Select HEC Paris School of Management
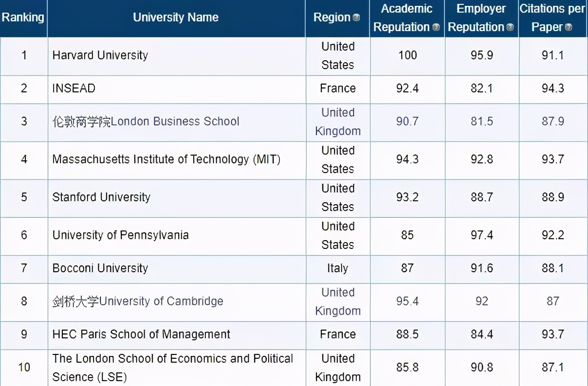Screen dimensions: 588x386 point(141,334)
